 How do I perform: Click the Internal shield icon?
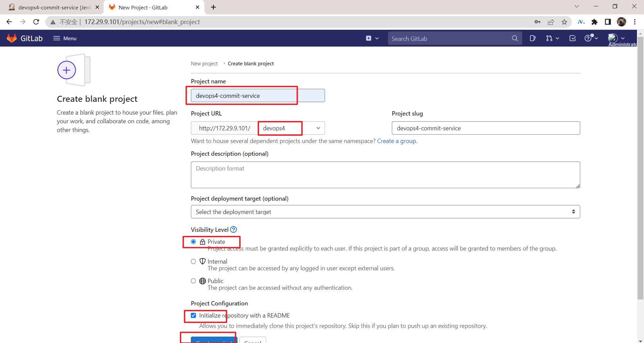click(x=203, y=261)
